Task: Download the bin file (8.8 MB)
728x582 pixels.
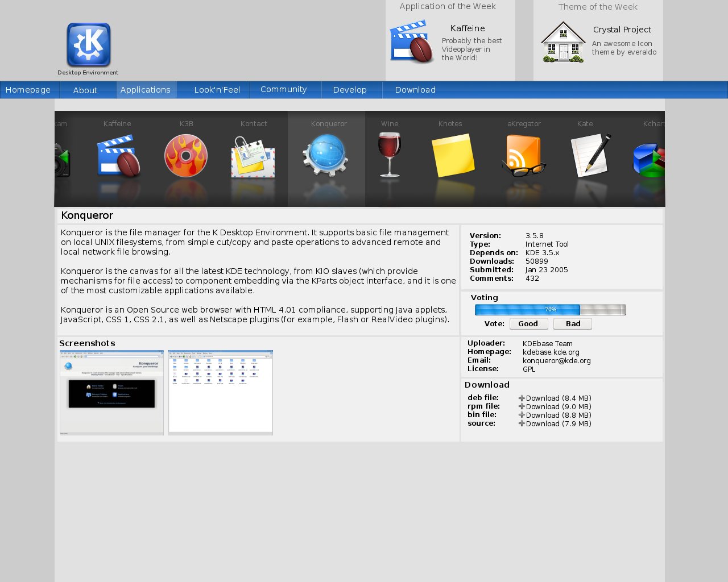Action: (559, 415)
